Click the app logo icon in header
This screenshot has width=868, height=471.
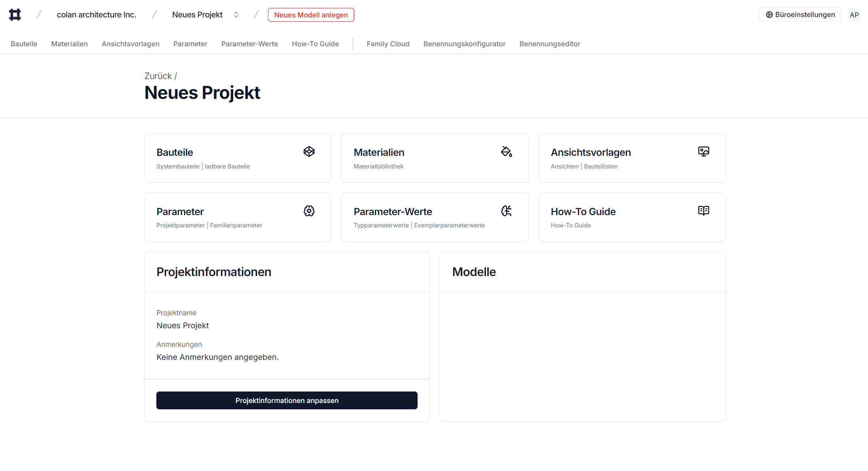point(15,15)
